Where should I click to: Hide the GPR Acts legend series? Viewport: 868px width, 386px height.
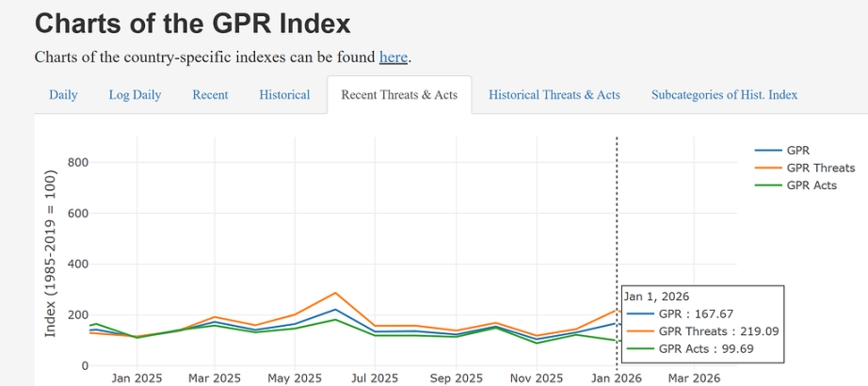point(811,185)
